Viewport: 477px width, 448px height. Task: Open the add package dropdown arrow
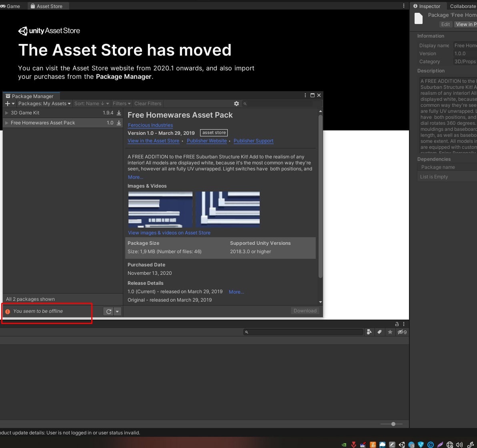pos(13,104)
